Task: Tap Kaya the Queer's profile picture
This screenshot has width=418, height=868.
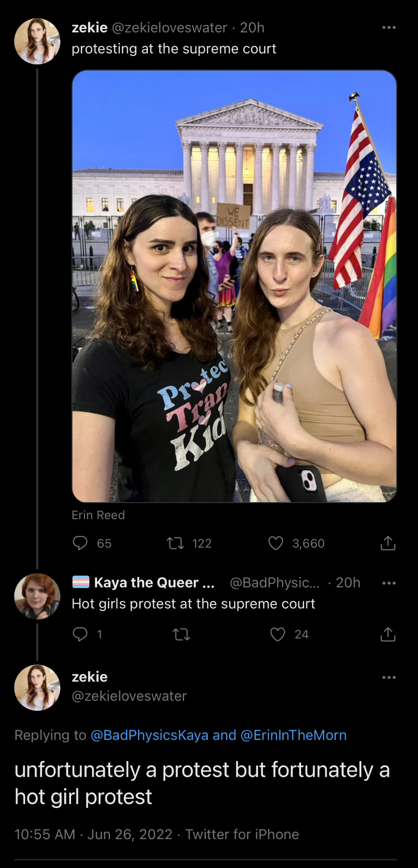Action: [x=37, y=596]
